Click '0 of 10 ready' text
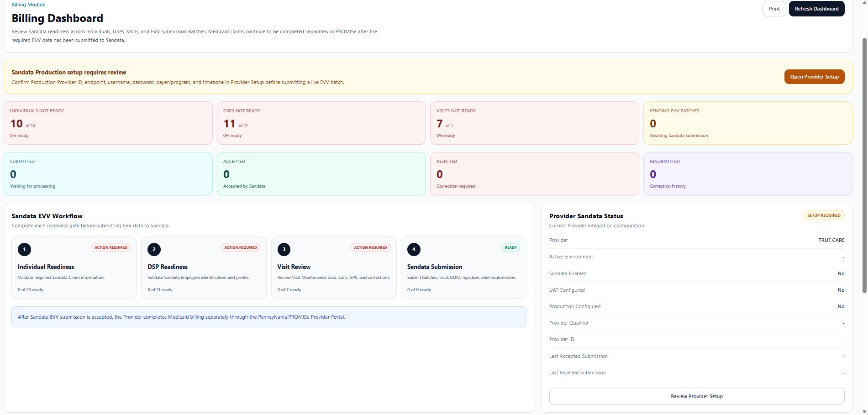 [31, 290]
